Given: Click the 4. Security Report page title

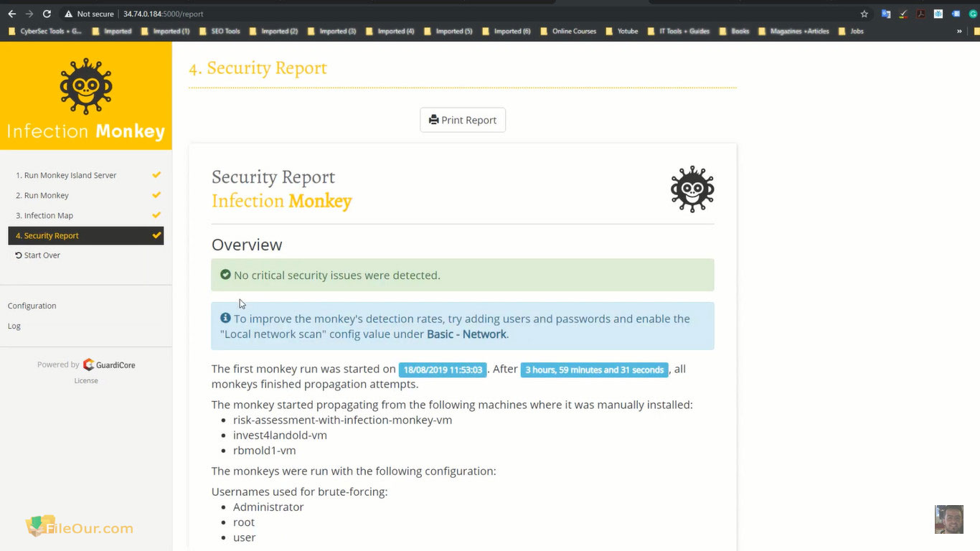Looking at the screenshot, I should (258, 68).
